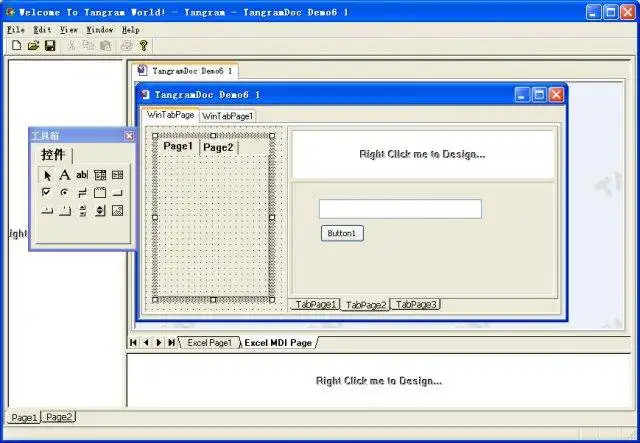Choose the OptionButton radio control in the toolbox

point(64,192)
